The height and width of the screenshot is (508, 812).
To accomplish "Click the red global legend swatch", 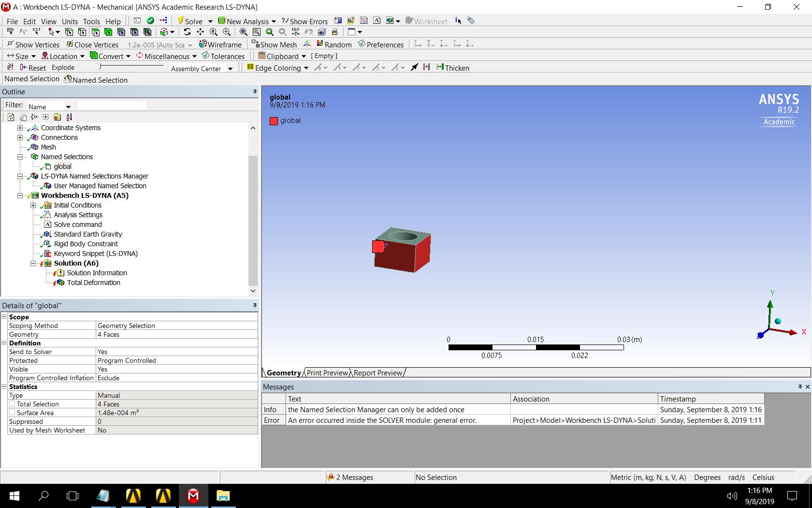I will (274, 121).
